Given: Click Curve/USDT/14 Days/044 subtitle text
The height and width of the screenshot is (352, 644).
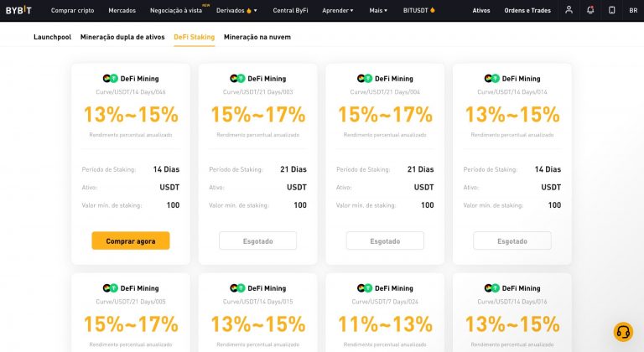Looking at the screenshot, I should 131,92.
